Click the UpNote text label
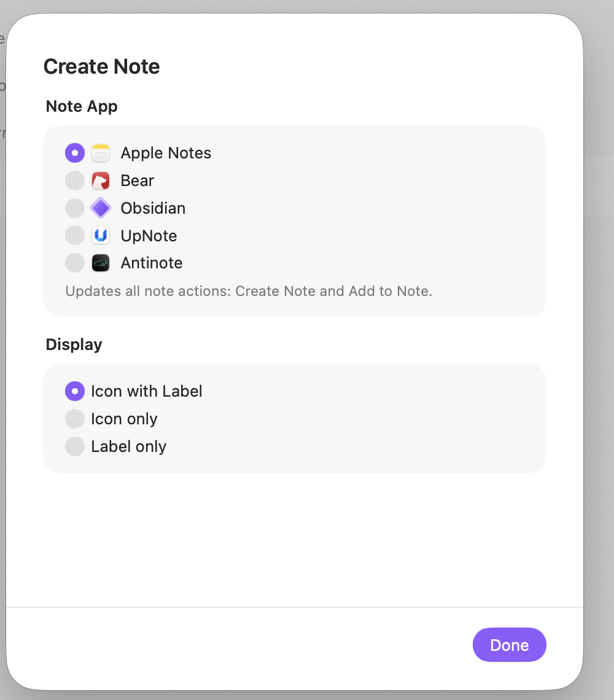This screenshot has width=614, height=700. [x=149, y=236]
